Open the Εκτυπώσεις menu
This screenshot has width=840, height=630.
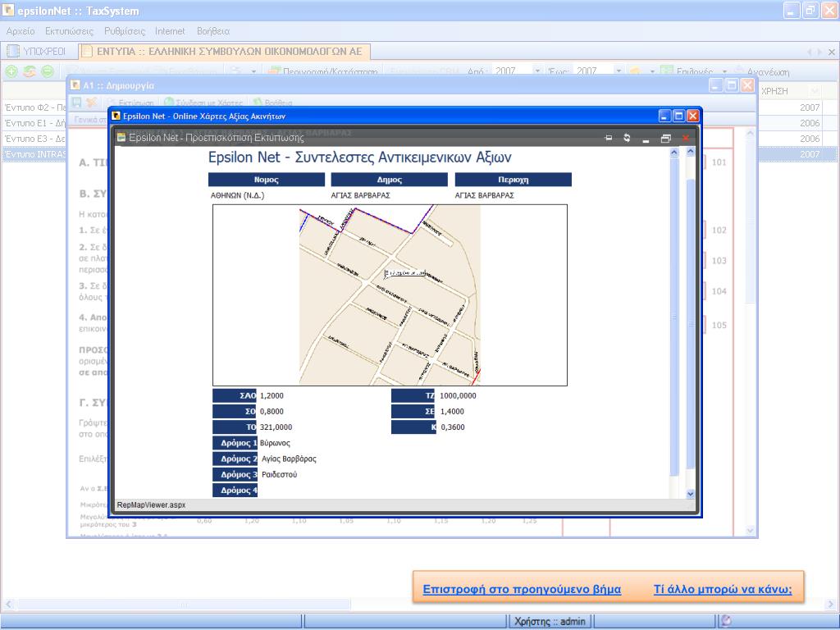(69, 31)
